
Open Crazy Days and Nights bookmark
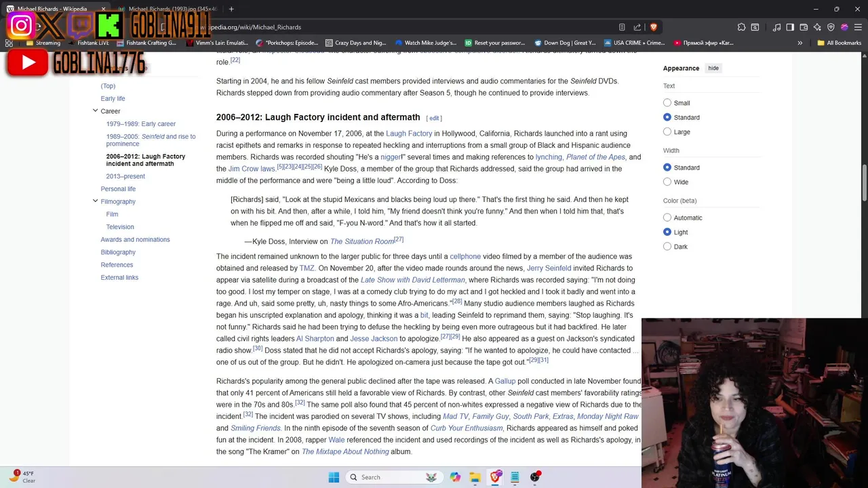tap(355, 43)
